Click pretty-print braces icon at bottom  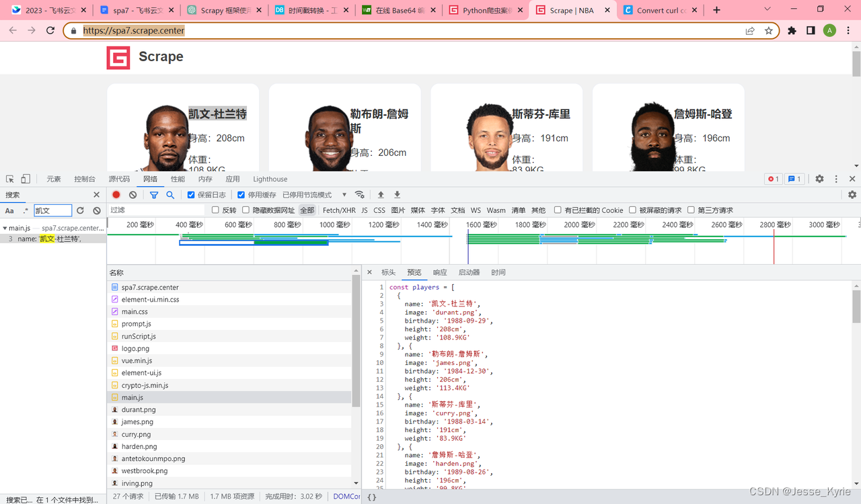372,497
